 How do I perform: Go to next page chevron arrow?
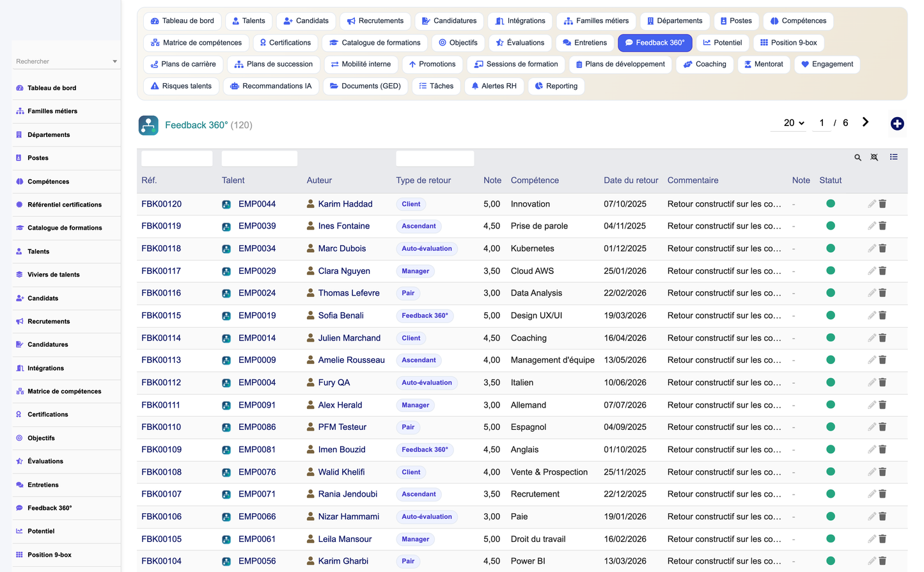click(865, 122)
